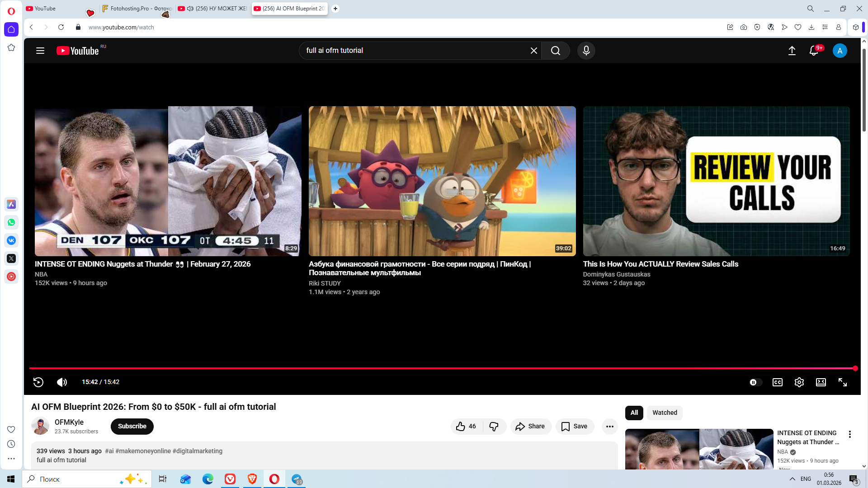
Task: Switch to theater mode
Action: click(x=821, y=382)
